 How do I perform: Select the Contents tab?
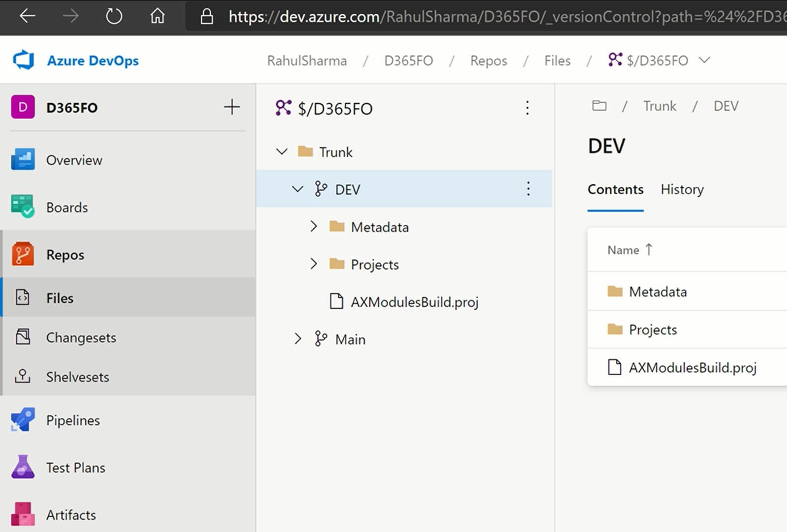point(615,189)
